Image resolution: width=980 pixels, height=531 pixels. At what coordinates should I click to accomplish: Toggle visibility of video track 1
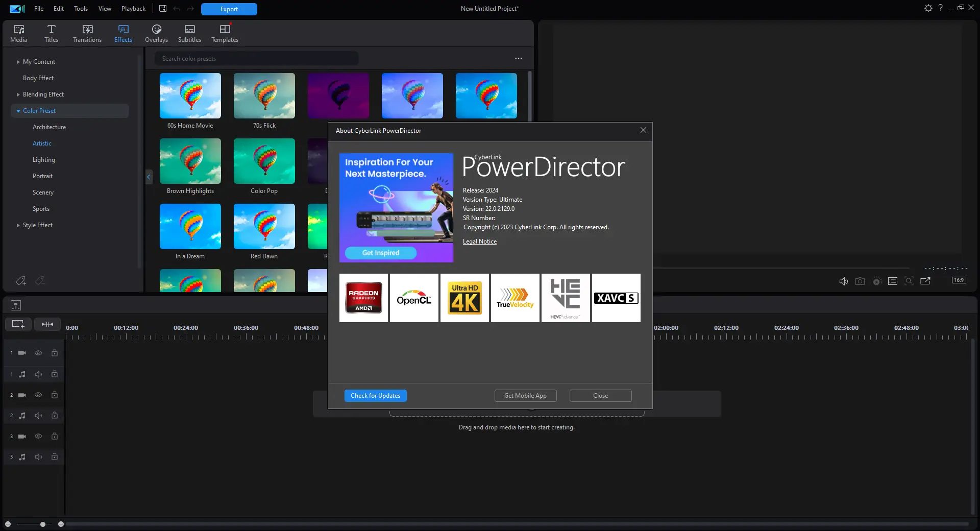coord(38,353)
